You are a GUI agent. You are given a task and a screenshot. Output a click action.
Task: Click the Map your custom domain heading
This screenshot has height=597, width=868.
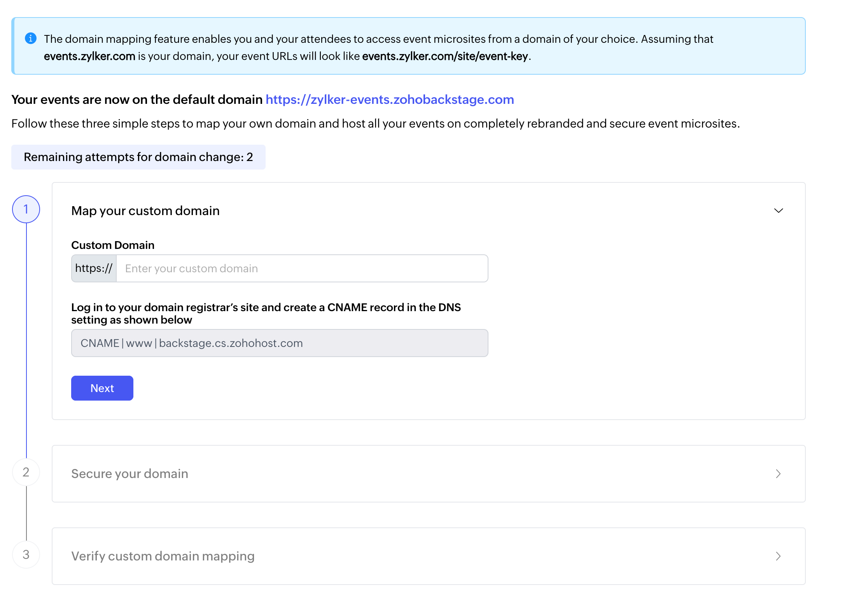[145, 211]
